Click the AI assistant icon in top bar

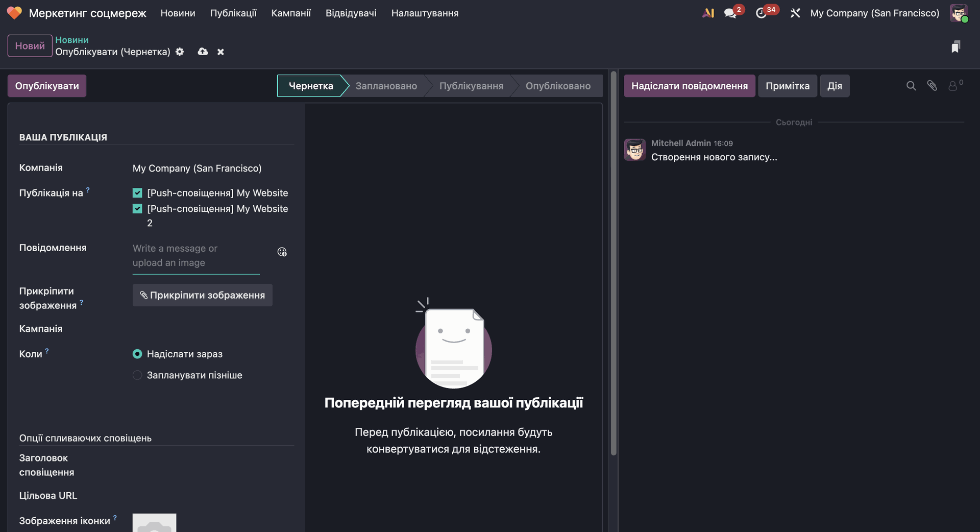pos(708,13)
